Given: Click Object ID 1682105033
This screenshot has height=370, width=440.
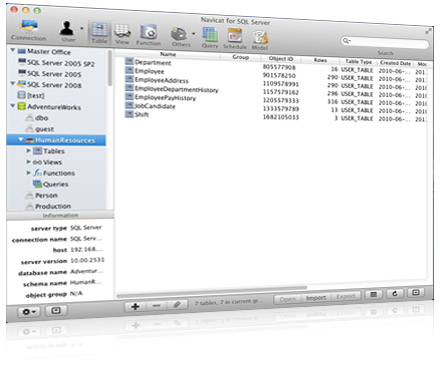Looking at the screenshot, I should pos(281,117).
